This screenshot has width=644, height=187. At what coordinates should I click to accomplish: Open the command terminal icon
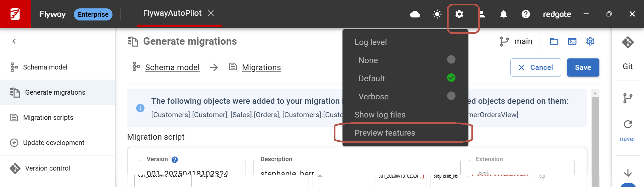572,41
